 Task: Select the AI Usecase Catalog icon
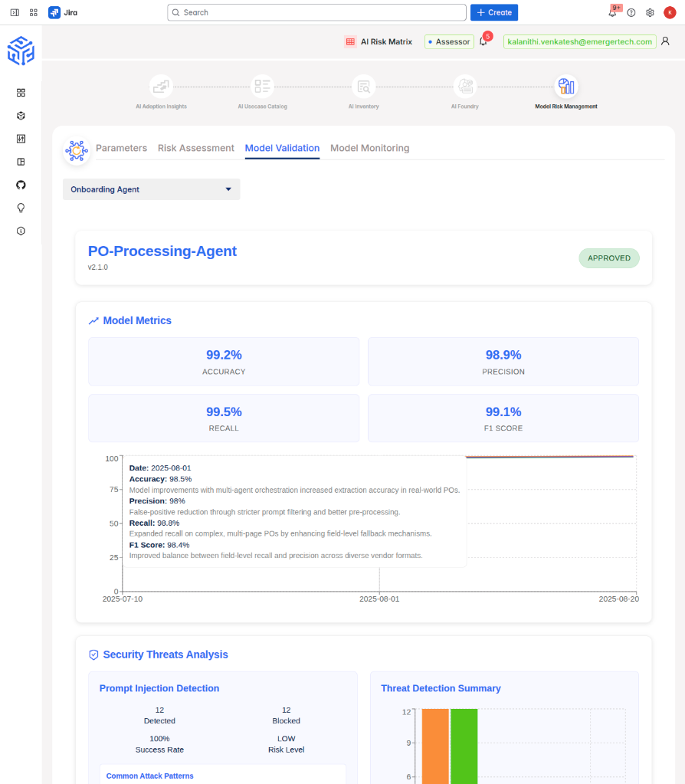point(262,86)
